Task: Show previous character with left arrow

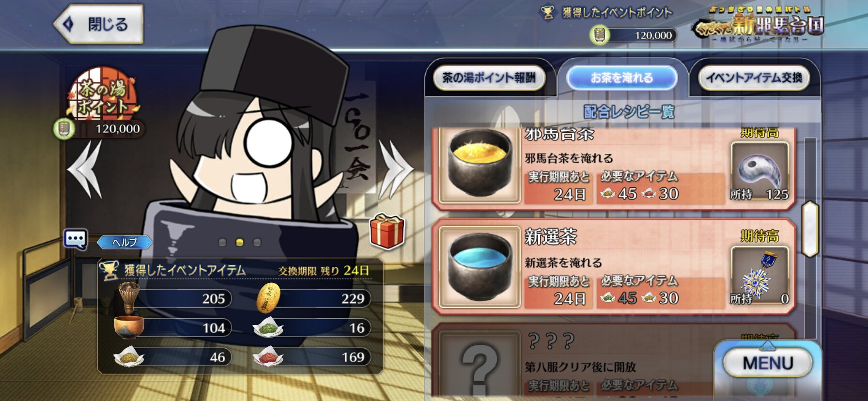Action: click(x=86, y=170)
